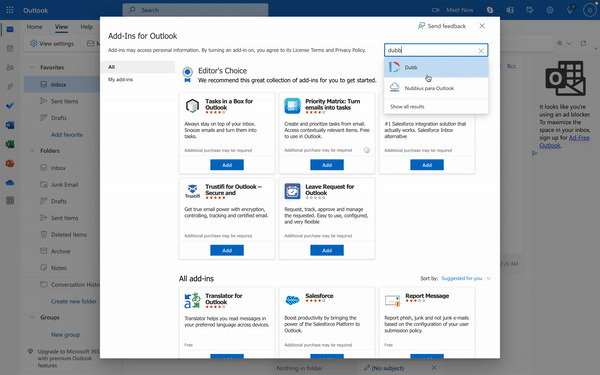Add Tasks in a Box add-in

tap(227, 165)
